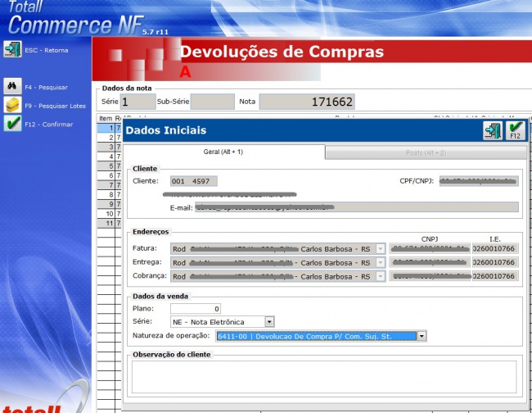Confirm dialog with F12 checkmark button
This screenshot has width=532, height=413.
coord(515,130)
